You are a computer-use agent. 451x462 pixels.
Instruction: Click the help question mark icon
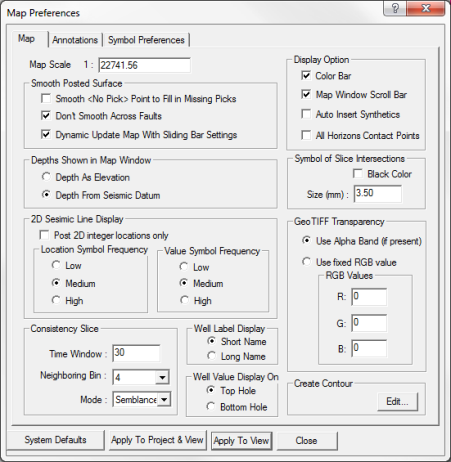(x=395, y=8)
